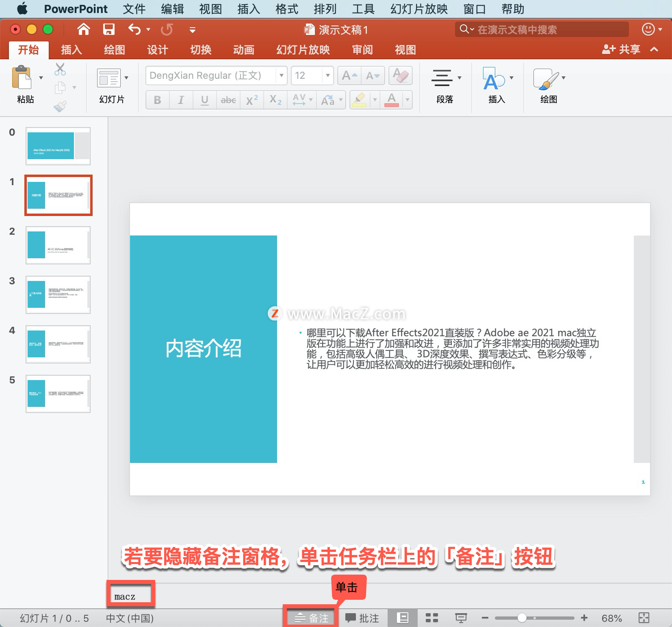Select slide 0 thumbnail
The image size is (672, 627).
[58, 146]
